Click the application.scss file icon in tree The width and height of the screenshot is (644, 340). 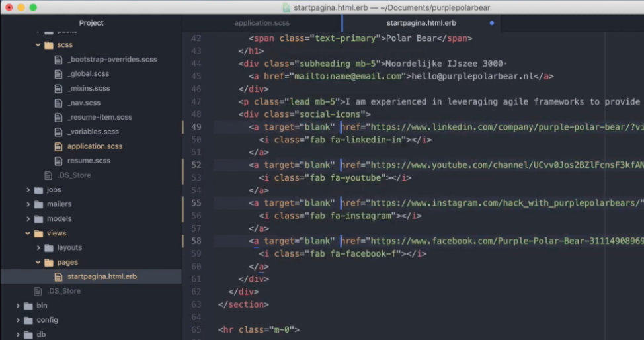(x=58, y=146)
